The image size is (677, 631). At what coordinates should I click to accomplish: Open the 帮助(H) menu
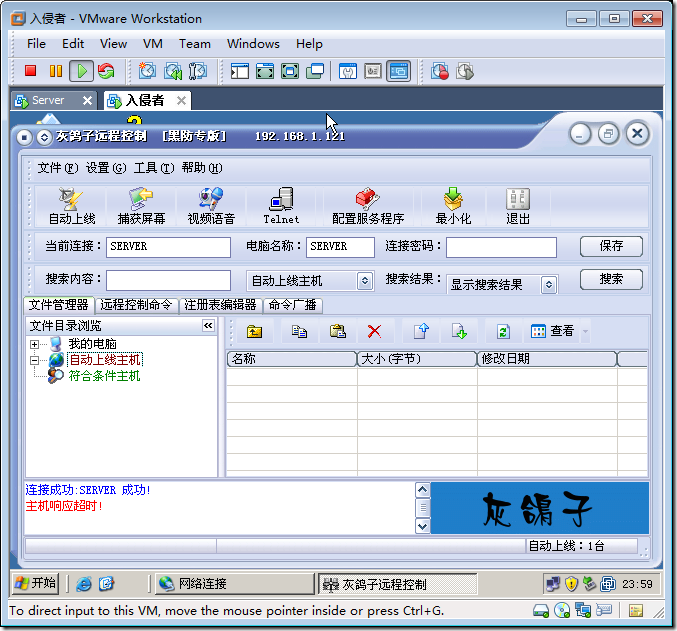point(202,168)
